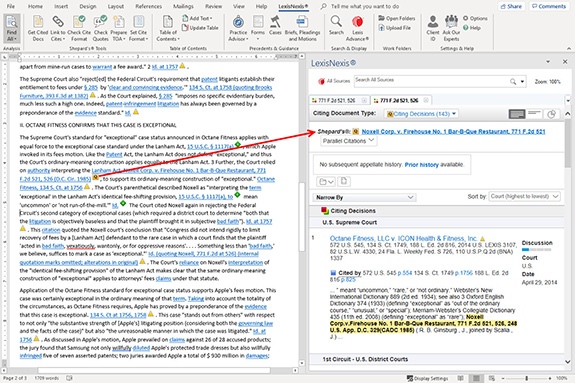Open the Noxell Corp. v. Firehouse link
The width and height of the screenshot is (575, 383).
[x=453, y=131]
